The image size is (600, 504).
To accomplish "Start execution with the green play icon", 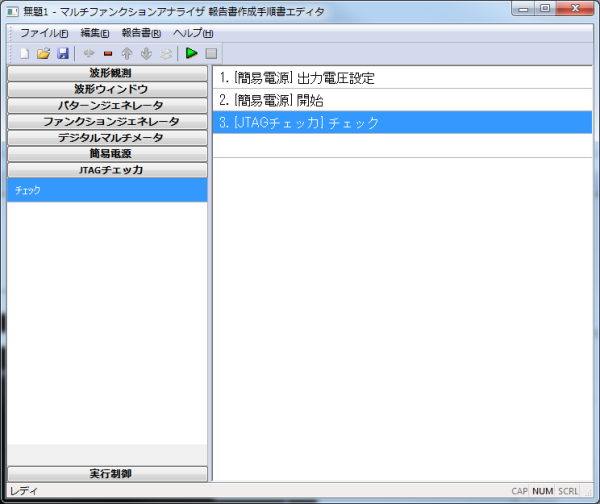I will click(x=191, y=53).
